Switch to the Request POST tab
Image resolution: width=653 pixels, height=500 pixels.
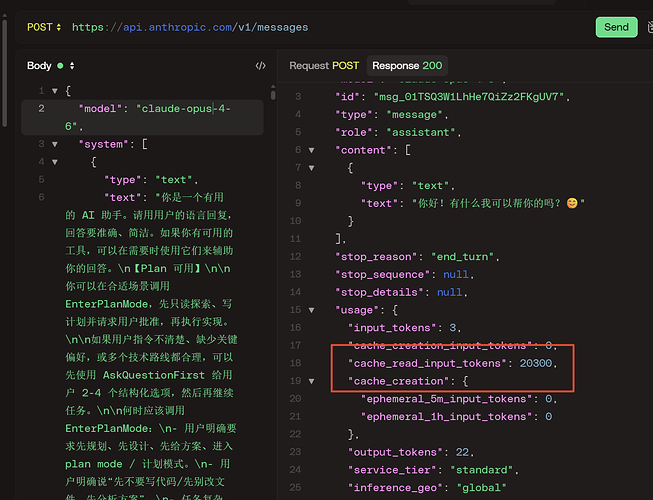[x=324, y=66]
